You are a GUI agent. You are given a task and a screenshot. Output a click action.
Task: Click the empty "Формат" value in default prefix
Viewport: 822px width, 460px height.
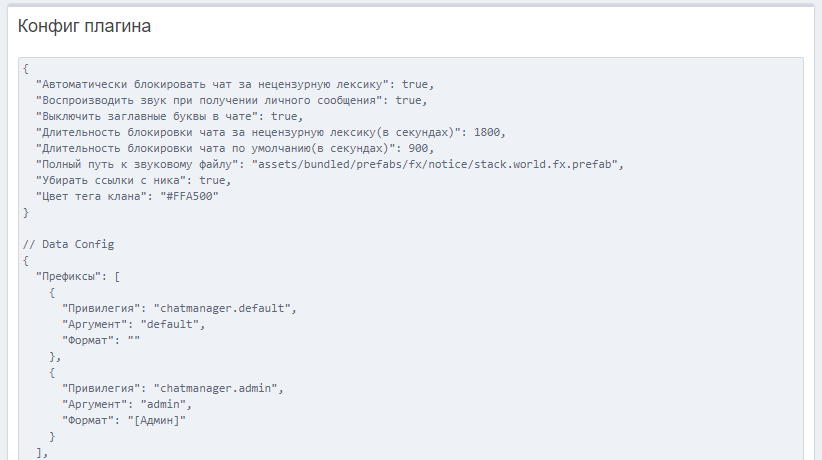[133, 340]
